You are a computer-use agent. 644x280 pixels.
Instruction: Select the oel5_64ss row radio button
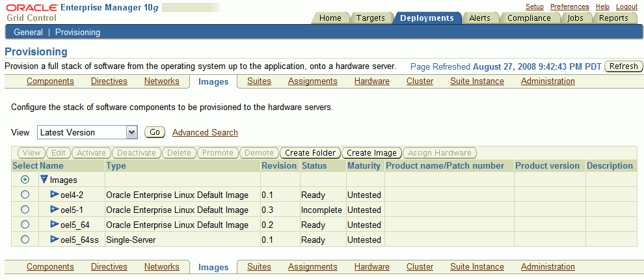point(25,239)
